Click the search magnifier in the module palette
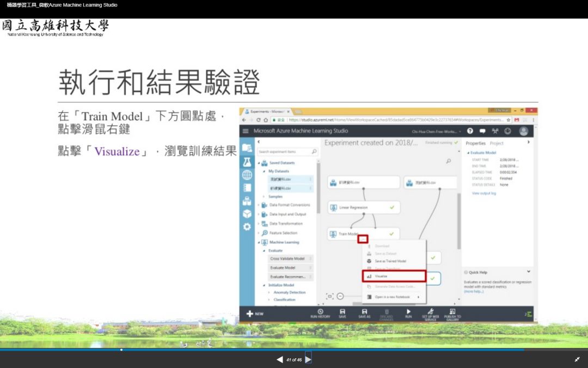588x368 pixels. click(x=314, y=152)
